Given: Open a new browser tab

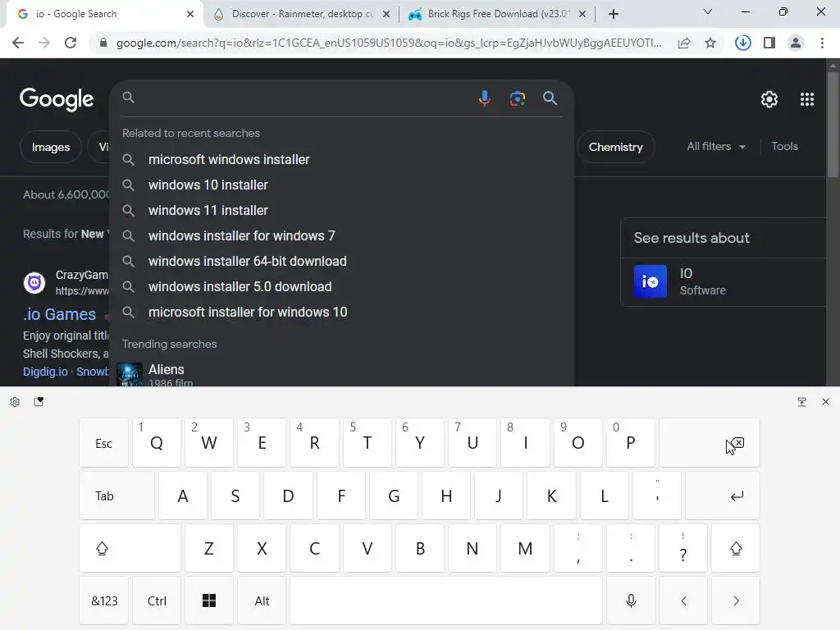Looking at the screenshot, I should [614, 14].
